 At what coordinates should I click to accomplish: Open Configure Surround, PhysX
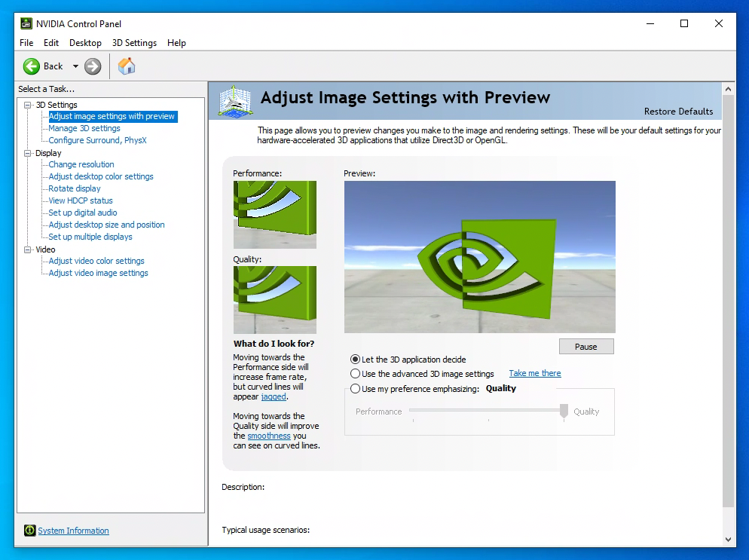pos(97,140)
